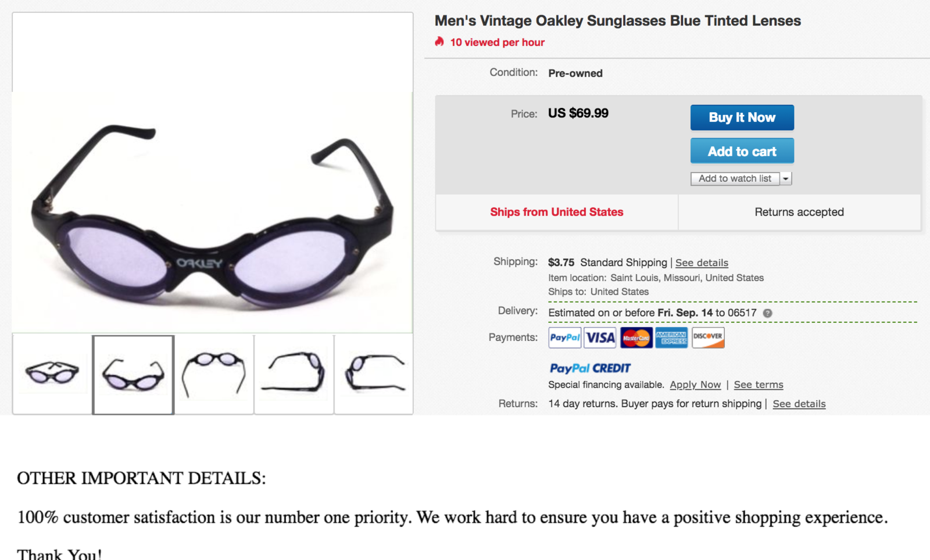
Task: Click the Discover card icon
Action: pos(707,338)
